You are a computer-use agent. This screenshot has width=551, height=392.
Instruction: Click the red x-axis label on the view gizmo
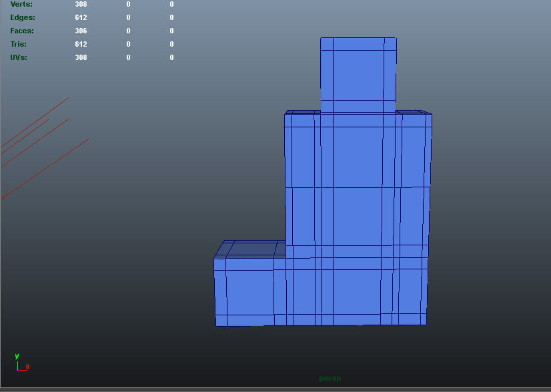27,366
